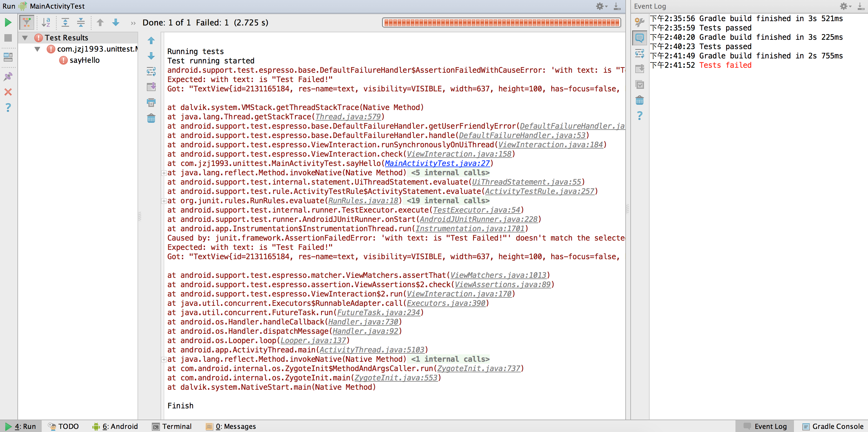Viewport: 868px width, 432px height.
Task: Collapse the Test Results root node
Action: coord(25,38)
